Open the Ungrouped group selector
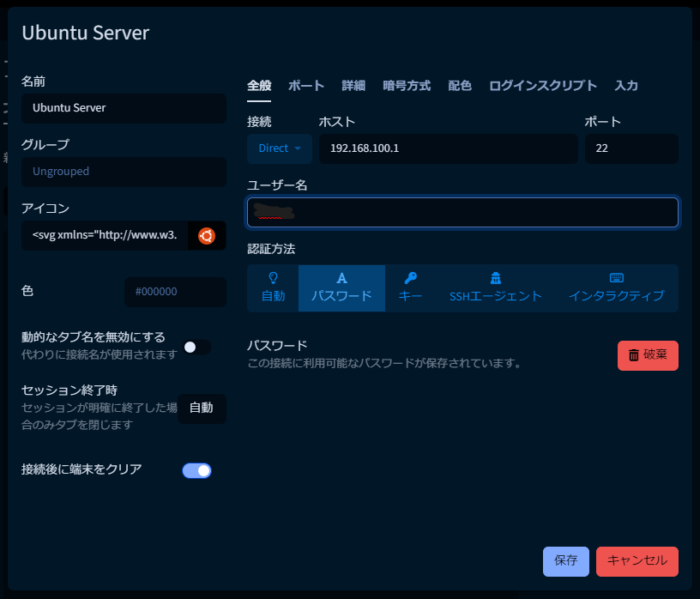 click(x=124, y=172)
